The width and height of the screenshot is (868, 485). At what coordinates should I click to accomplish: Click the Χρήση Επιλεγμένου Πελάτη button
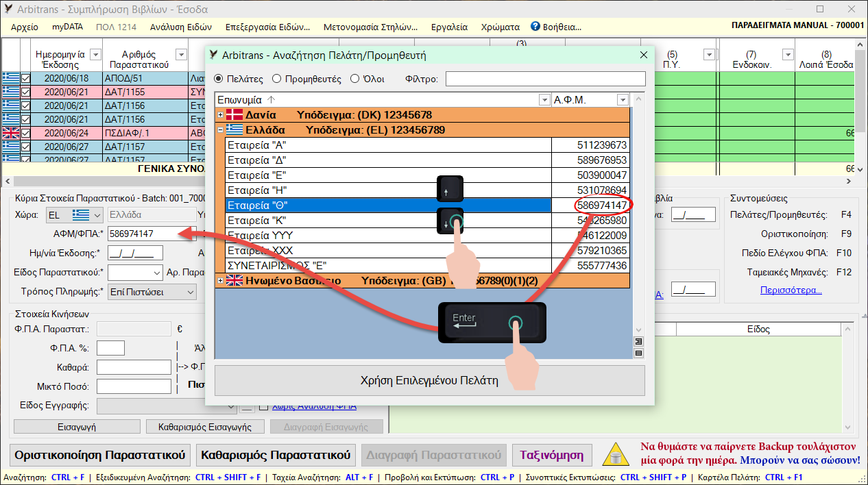pos(430,380)
